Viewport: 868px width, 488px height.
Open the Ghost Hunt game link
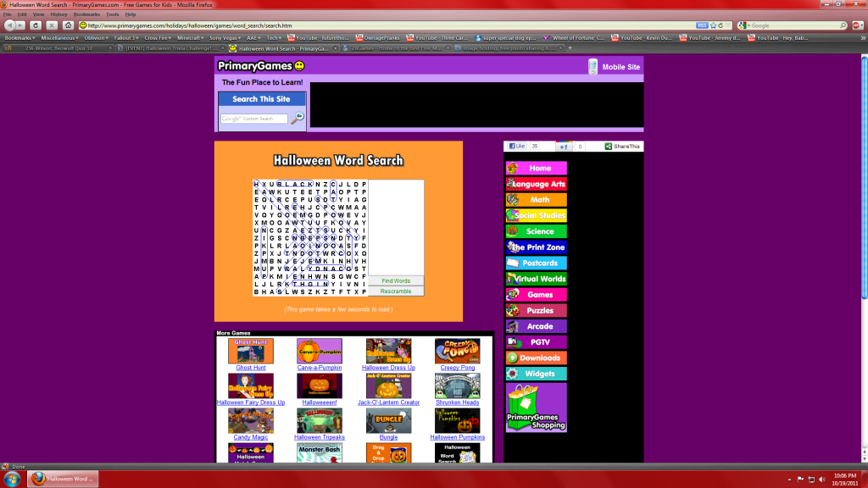tap(251, 368)
